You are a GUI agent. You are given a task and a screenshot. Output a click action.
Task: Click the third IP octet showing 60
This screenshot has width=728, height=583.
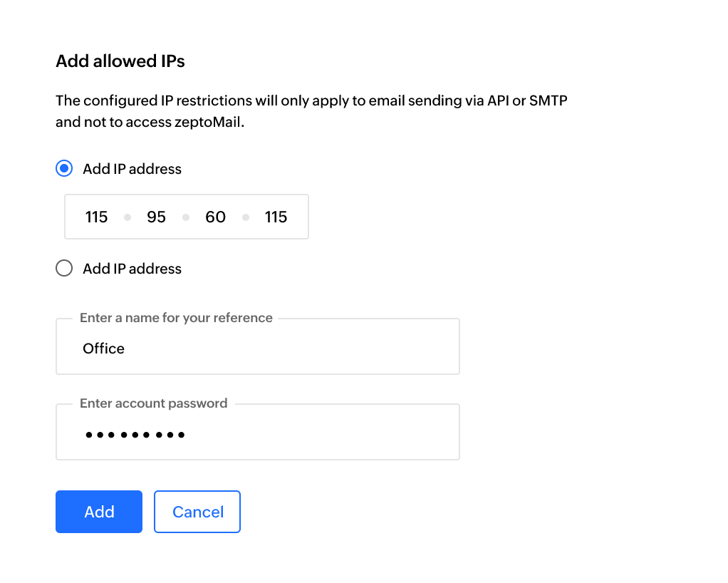(x=215, y=217)
